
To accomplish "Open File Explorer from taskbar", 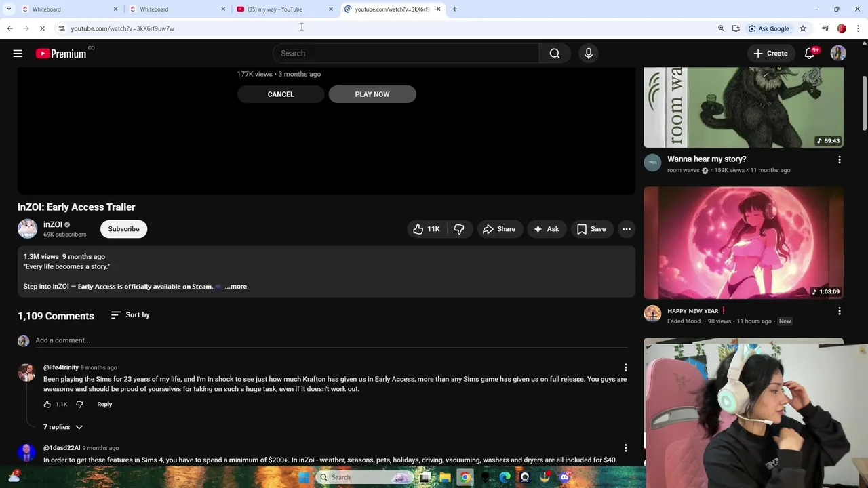I will pos(446,478).
